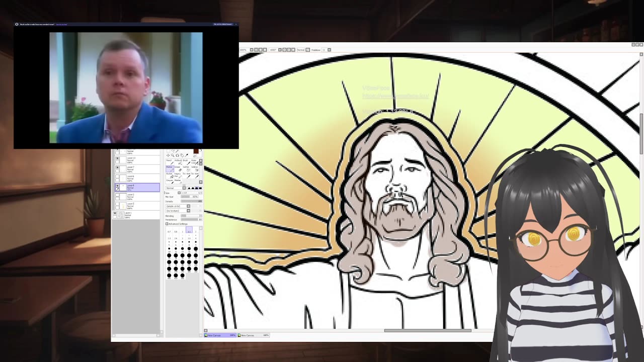Viewport: 644px width, 362px height.
Task: Adjust the Min Size 50% slider
Action: (x=190, y=197)
